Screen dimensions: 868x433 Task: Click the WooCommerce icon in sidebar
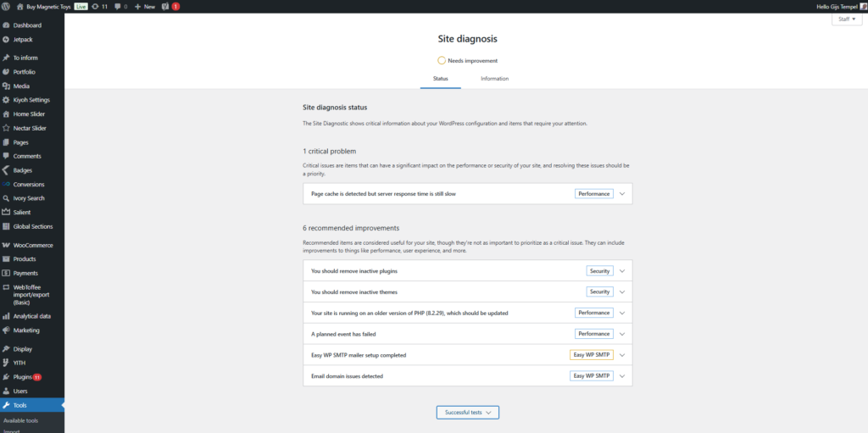(6, 245)
